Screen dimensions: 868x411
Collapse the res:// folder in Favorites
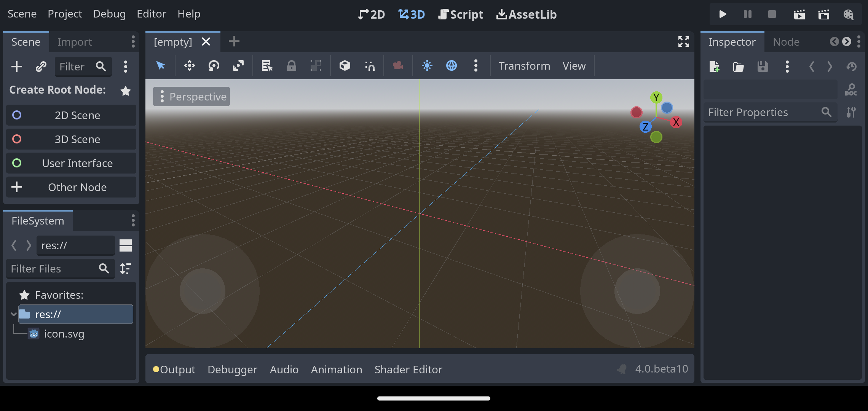13,314
